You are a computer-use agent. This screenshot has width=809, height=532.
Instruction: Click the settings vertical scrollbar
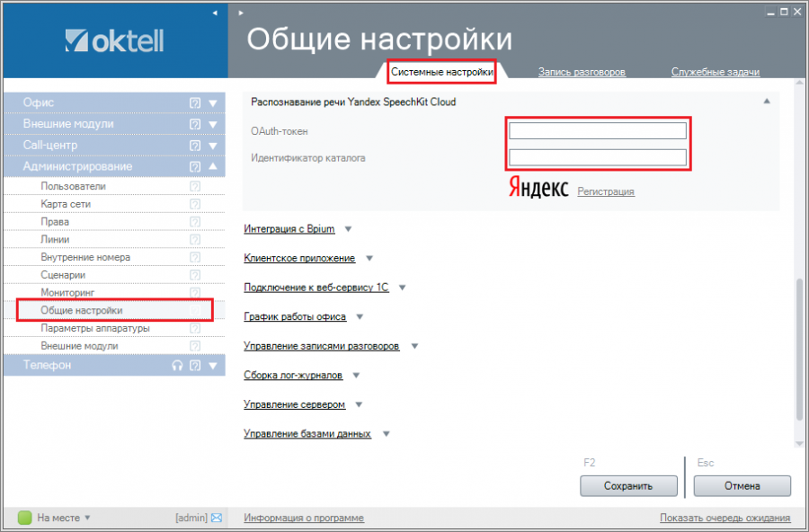pyautogui.click(x=799, y=350)
